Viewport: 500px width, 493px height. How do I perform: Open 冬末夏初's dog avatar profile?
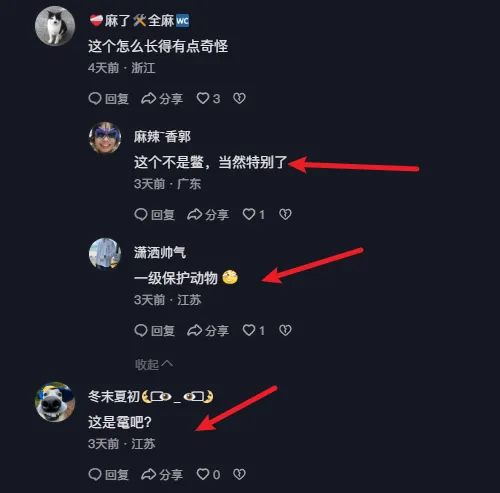click(55, 402)
